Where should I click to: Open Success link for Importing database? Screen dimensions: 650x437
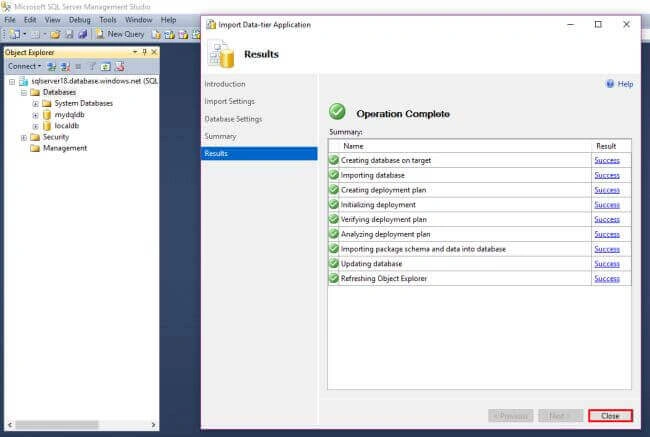coord(607,175)
